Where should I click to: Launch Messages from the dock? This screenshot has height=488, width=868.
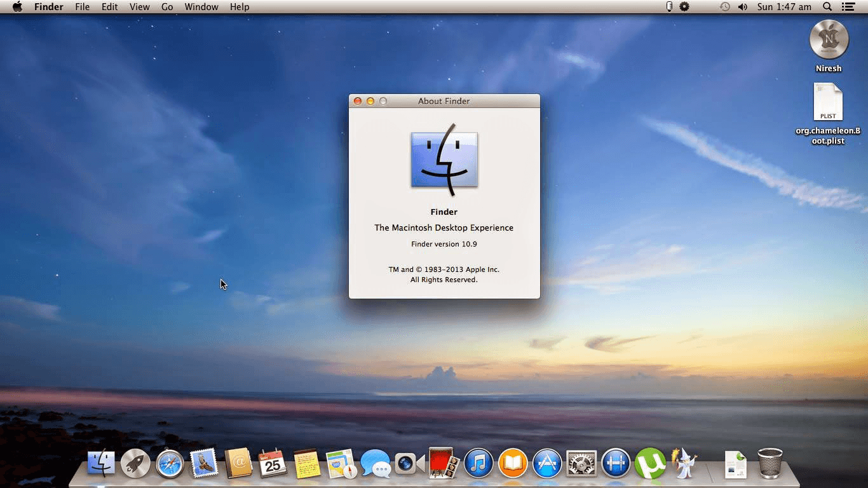click(x=376, y=464)
